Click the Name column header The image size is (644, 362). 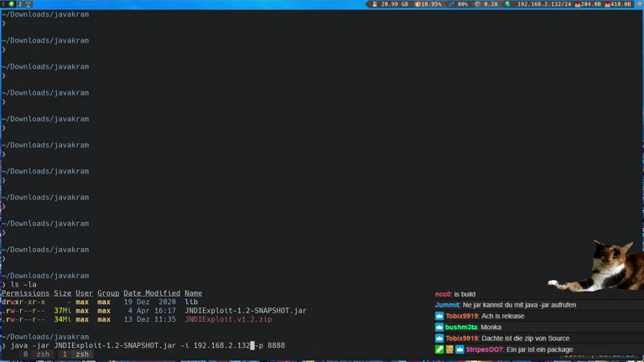pos(193,293)
